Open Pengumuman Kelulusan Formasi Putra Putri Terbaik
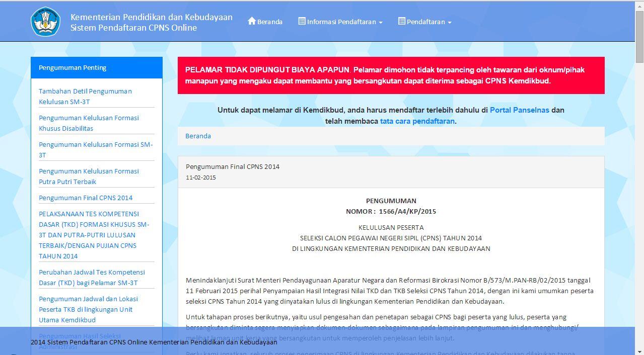644x355 pixels. [x=89, y=176]
